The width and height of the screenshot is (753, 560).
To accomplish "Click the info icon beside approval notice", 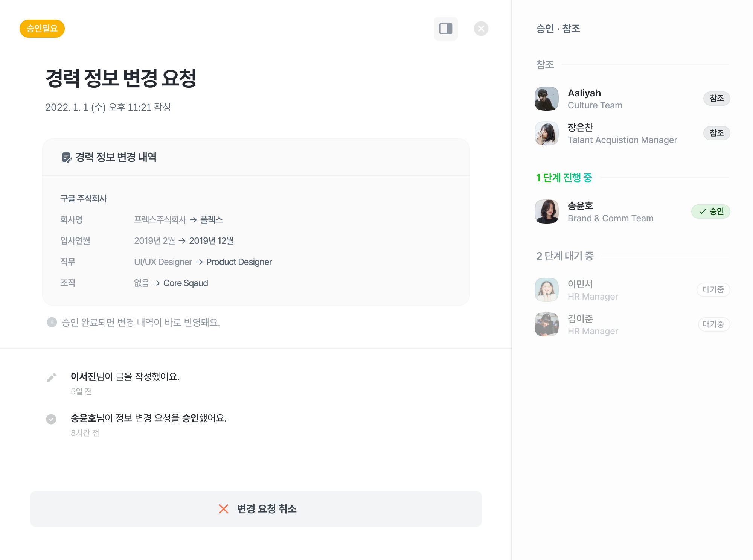I will [x=52, y=322].
